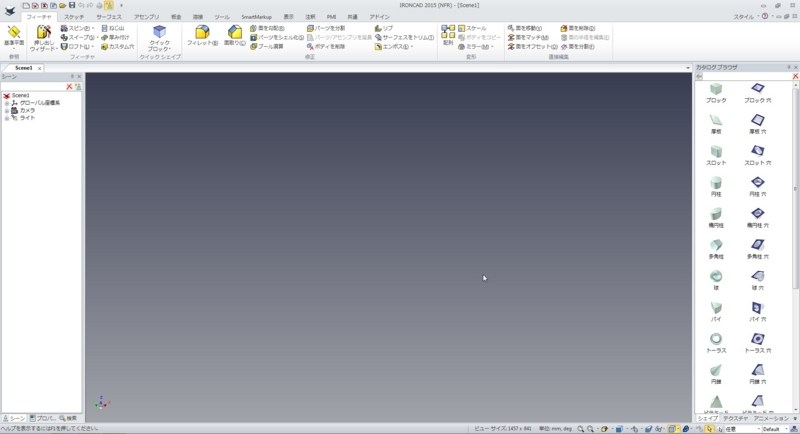The height and width of the screenshot is (434, 800).
Task: Open the SmartMarkup ribbon tab
Action: [256, 17]
